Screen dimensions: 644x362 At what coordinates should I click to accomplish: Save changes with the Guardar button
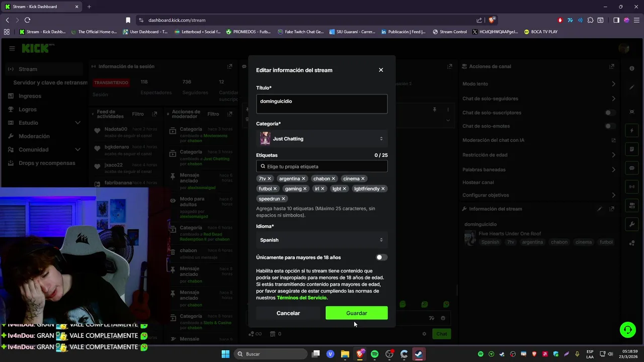coord(356,313)
